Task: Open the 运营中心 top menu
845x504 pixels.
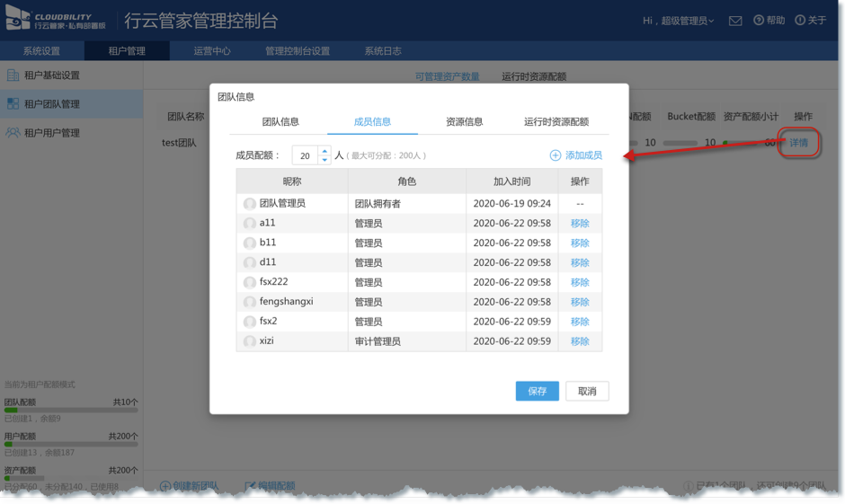Action: coord(212,51)
